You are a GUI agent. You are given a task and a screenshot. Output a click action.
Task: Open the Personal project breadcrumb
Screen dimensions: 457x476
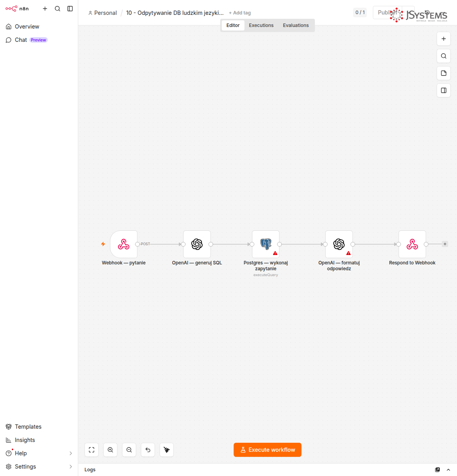(x=103, y=13)
